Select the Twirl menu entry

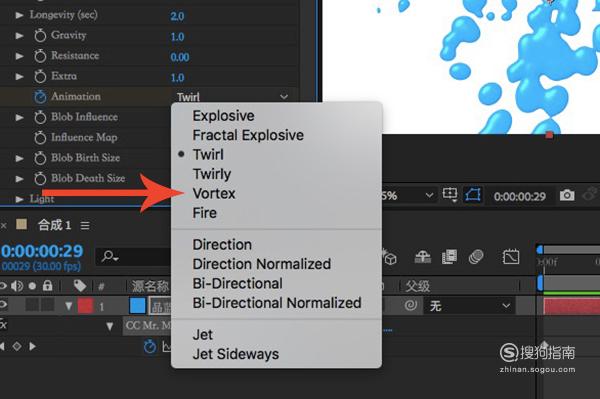tap(208, 155)
